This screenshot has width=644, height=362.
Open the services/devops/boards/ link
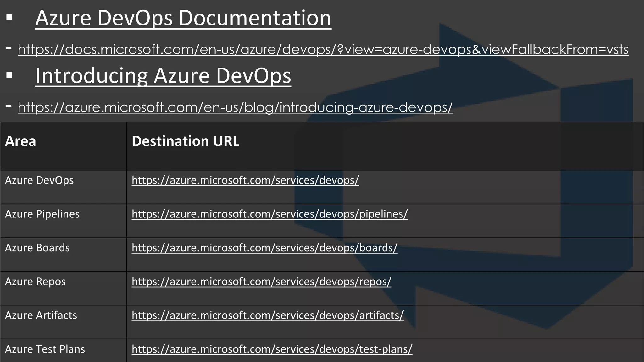(x=264, y=248)
